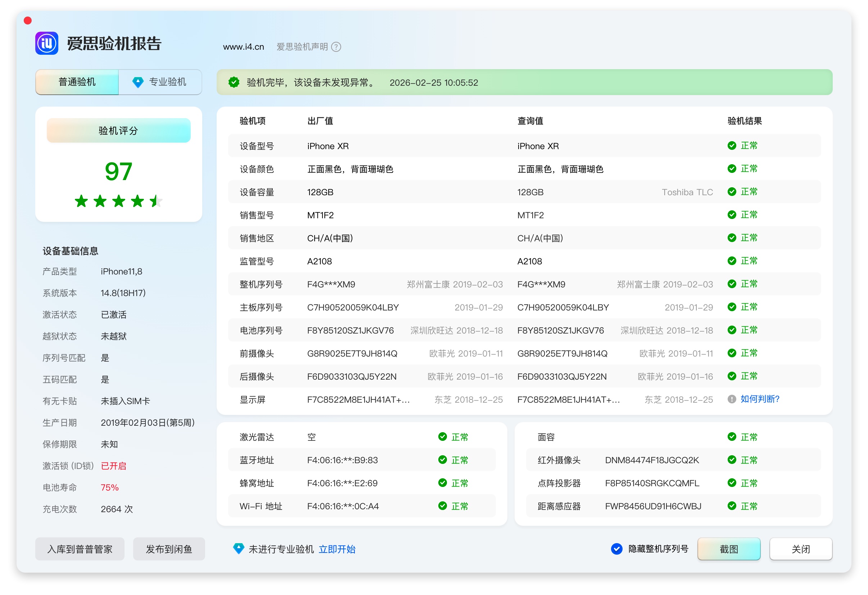Toggle the 隐藏整机序列号 checkbox

617,549
